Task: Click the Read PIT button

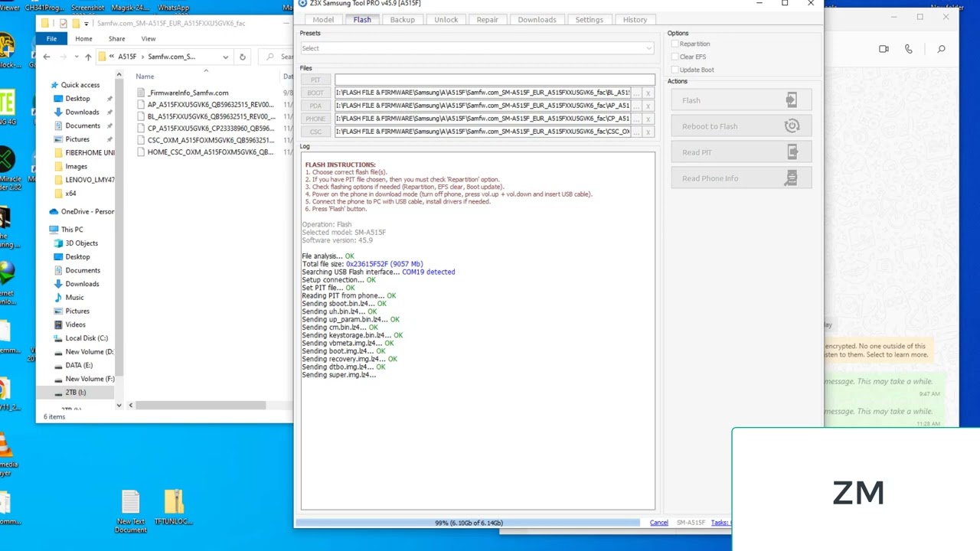Action: pos(741,152)
